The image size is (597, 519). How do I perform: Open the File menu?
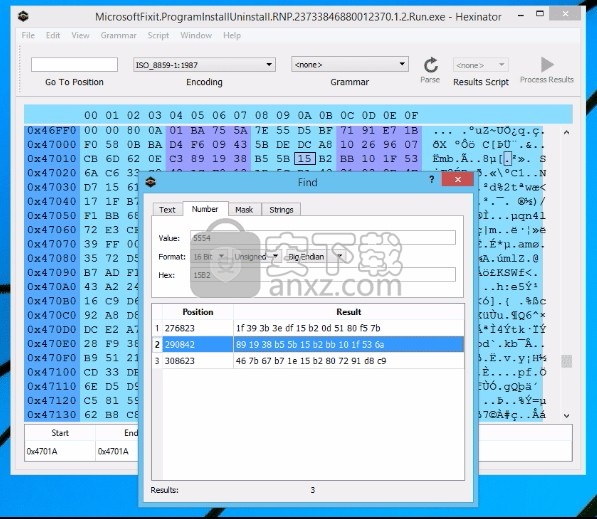coord(28,35)
